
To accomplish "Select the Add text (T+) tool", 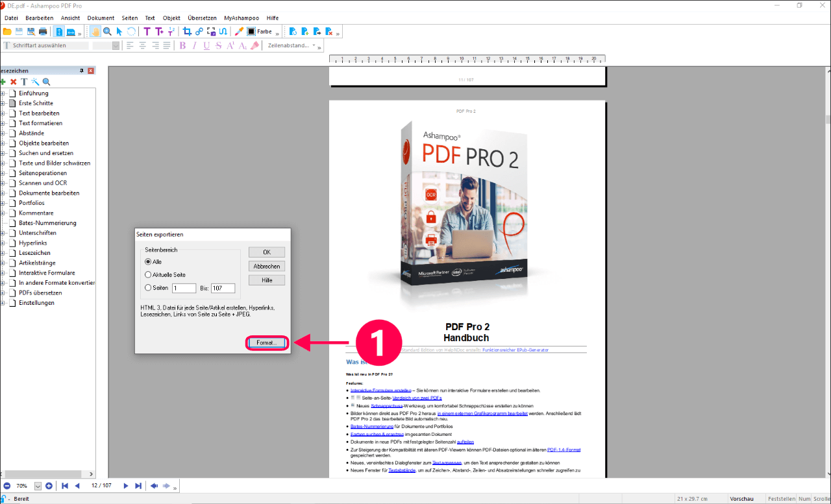I will point(159,31).
